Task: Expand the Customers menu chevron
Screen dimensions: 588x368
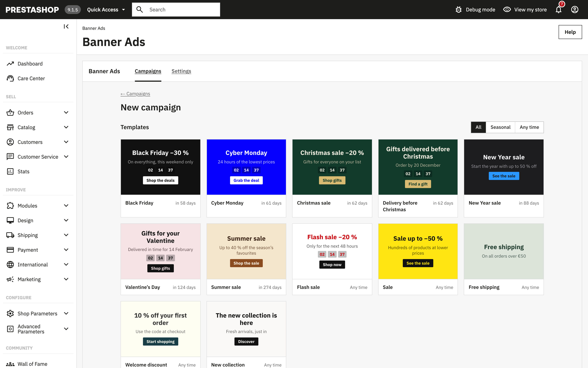Action: coord(66,142)
